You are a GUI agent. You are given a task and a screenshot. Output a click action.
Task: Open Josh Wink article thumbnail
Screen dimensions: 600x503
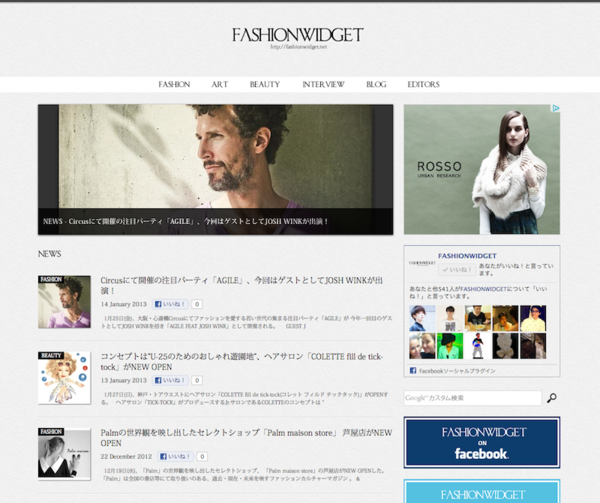64,302
